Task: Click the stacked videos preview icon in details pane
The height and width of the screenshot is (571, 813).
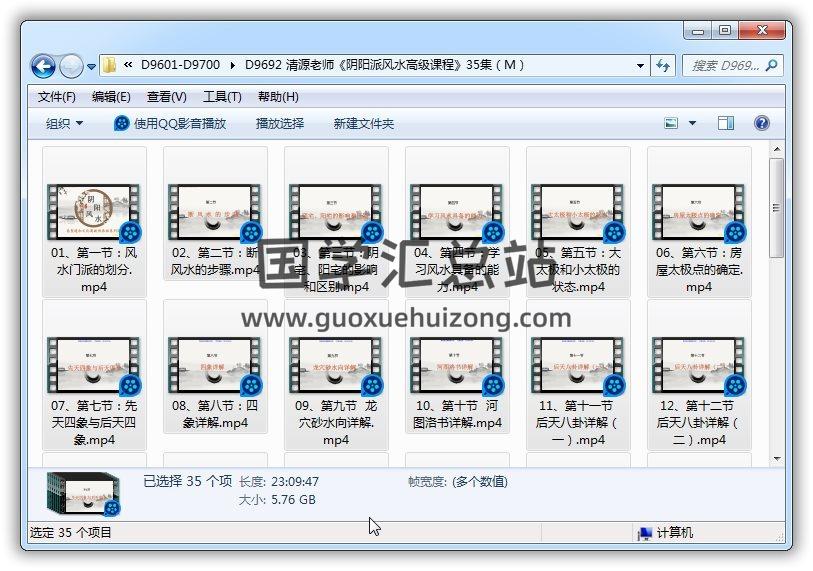Action: tap(84, 494)
